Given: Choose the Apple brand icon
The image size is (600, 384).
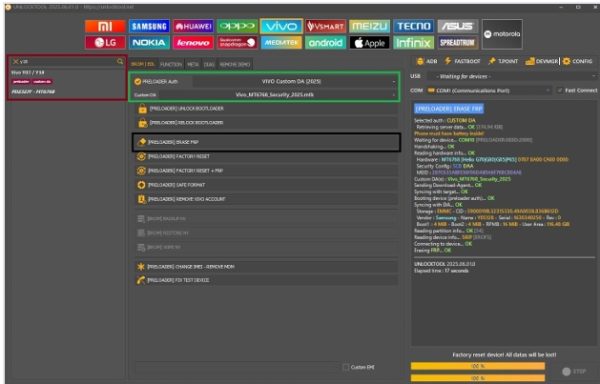Looking at the screenshot, I should [369, 42].
